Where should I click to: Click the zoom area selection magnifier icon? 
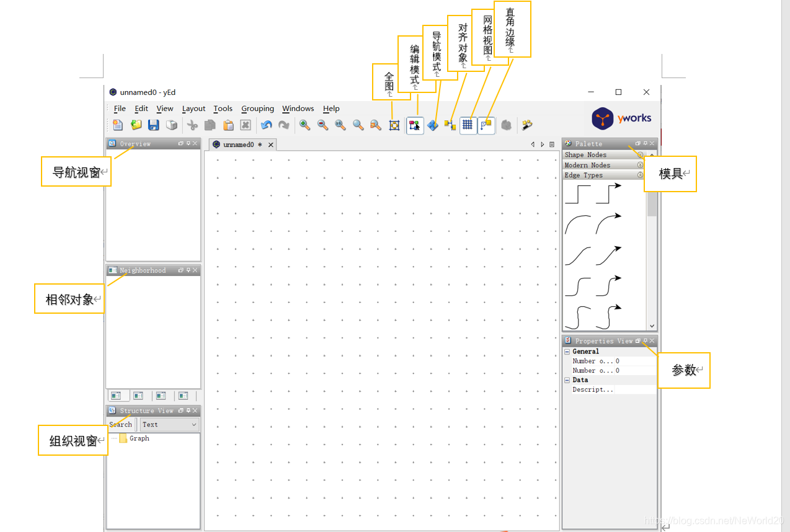pyautogui.click(x=375, y=125)
